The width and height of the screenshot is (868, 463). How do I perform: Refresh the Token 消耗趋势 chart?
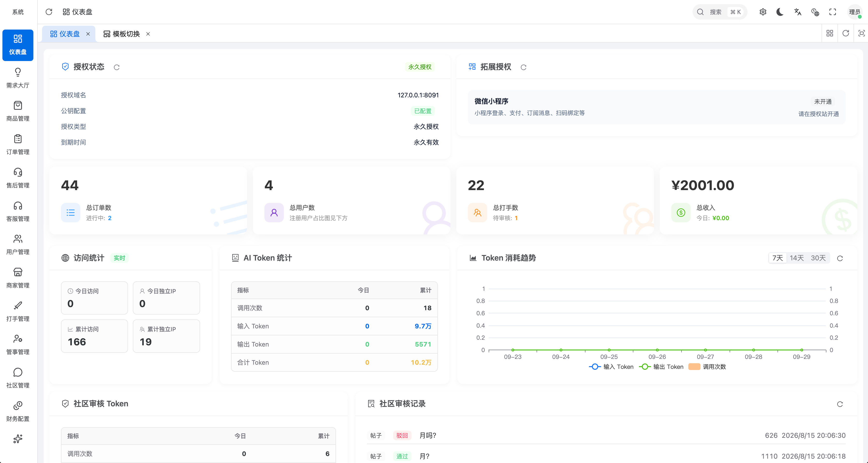click(840, 258)
